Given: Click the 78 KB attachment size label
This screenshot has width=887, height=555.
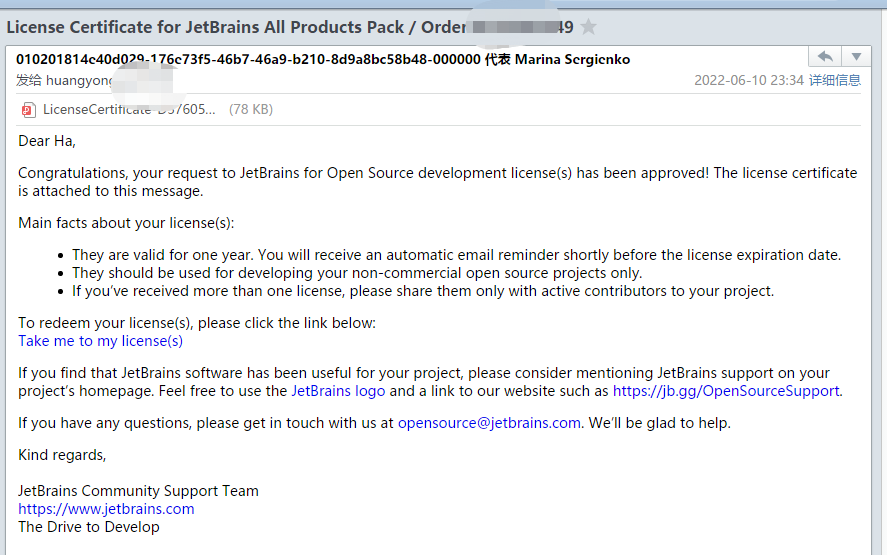Looking at the screenshot, I should click(x=250, y=110).
